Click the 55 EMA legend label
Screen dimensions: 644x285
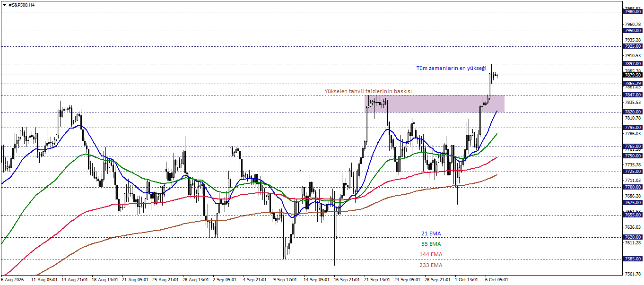431,244
